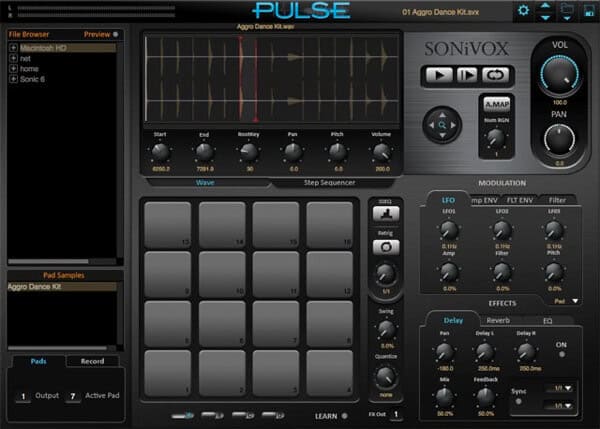Trigger pad number 16

pos(329,225)
